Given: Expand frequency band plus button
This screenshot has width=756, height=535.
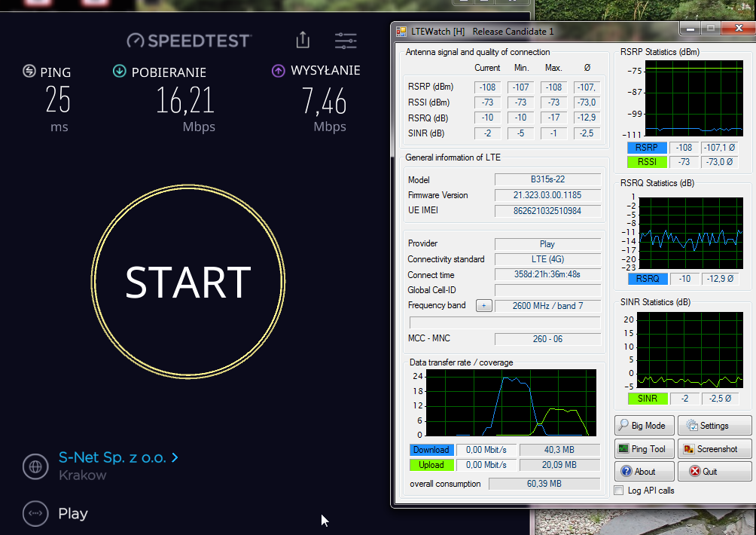Looking at the screenshot, I should (483, 305).
